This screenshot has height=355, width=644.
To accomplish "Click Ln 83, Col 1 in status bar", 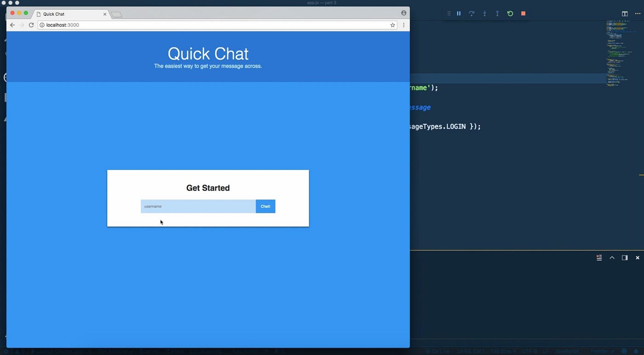I will coord(470,351).
